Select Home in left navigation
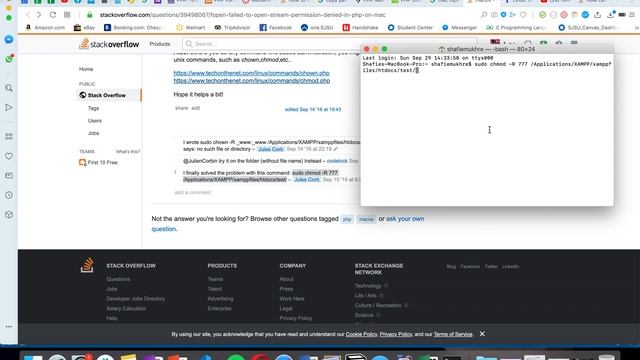Viewport: 640px width, 360px height. (x=86, y=69)
